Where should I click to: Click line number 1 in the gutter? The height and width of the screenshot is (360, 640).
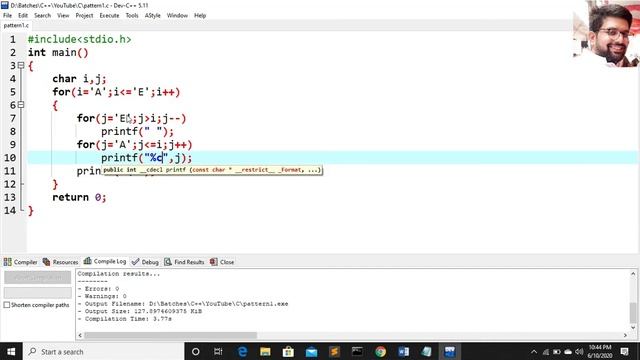(x=13, y=40)
